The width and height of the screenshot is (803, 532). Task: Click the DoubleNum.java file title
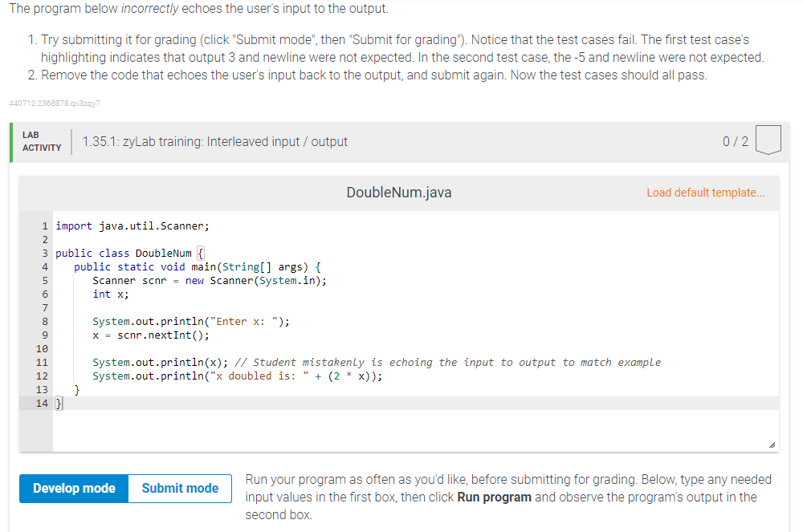[x=398, y=193]
